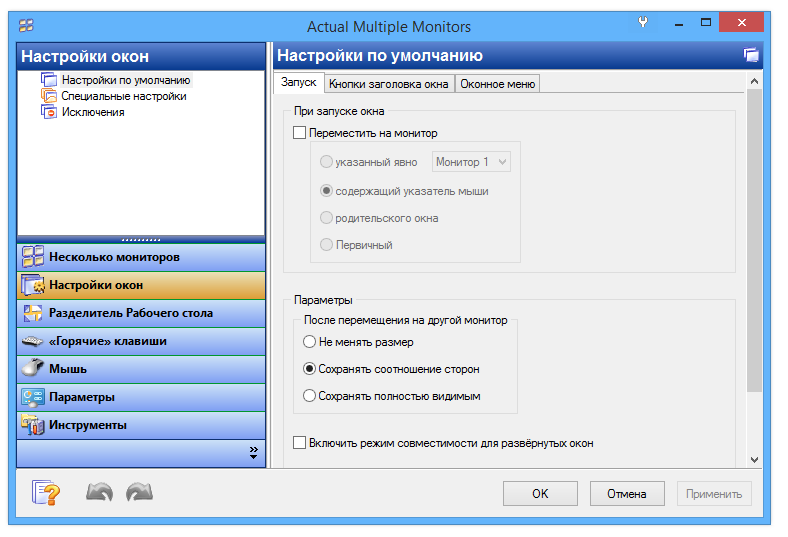Click the Применить button
788x537 pixels.
[x=714, y=494]
